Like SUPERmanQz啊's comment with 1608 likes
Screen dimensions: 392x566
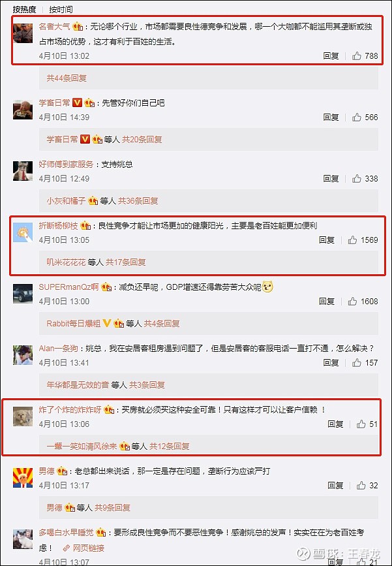click(x=352, y=302)
